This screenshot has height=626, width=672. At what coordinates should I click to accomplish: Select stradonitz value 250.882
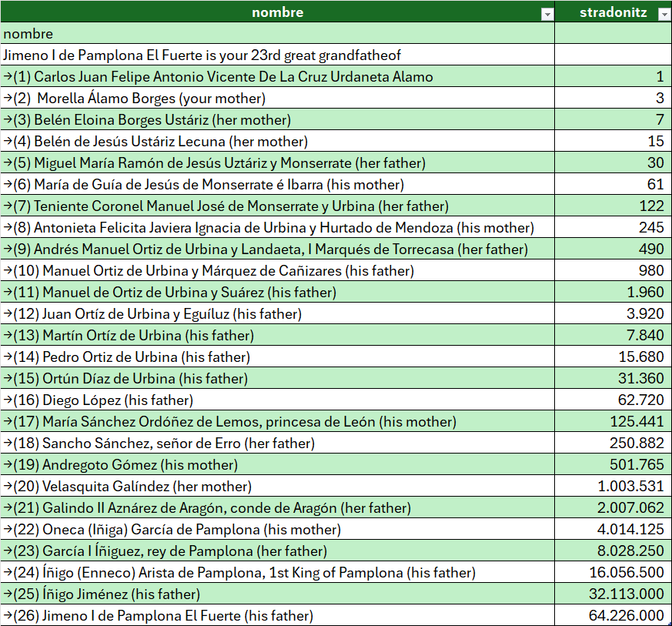tap(613, 443)
